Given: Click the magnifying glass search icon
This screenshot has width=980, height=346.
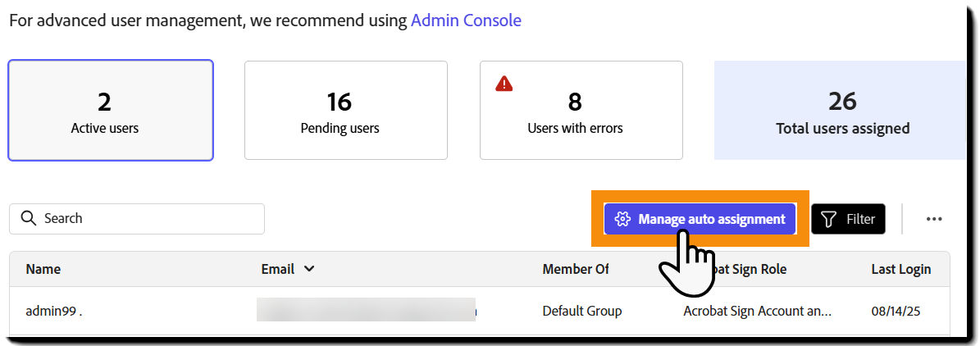Looking at the screenshot, I should tap(29, 218).
